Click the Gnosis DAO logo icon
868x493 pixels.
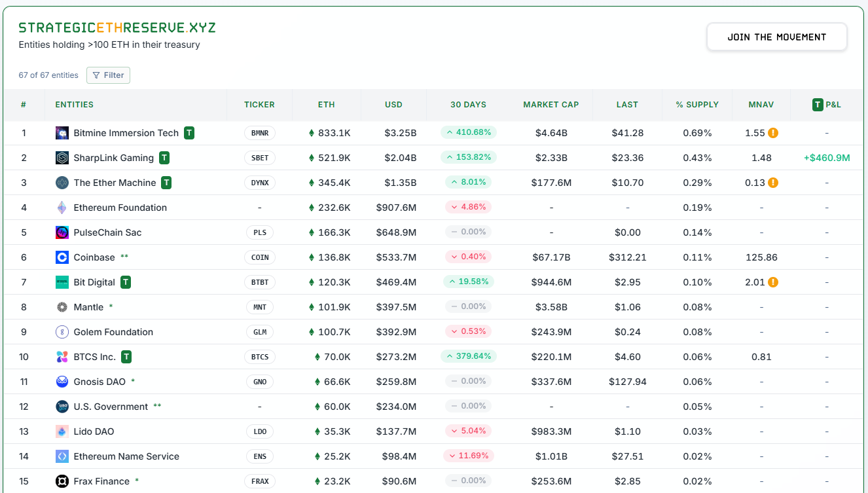coord(62,382)
